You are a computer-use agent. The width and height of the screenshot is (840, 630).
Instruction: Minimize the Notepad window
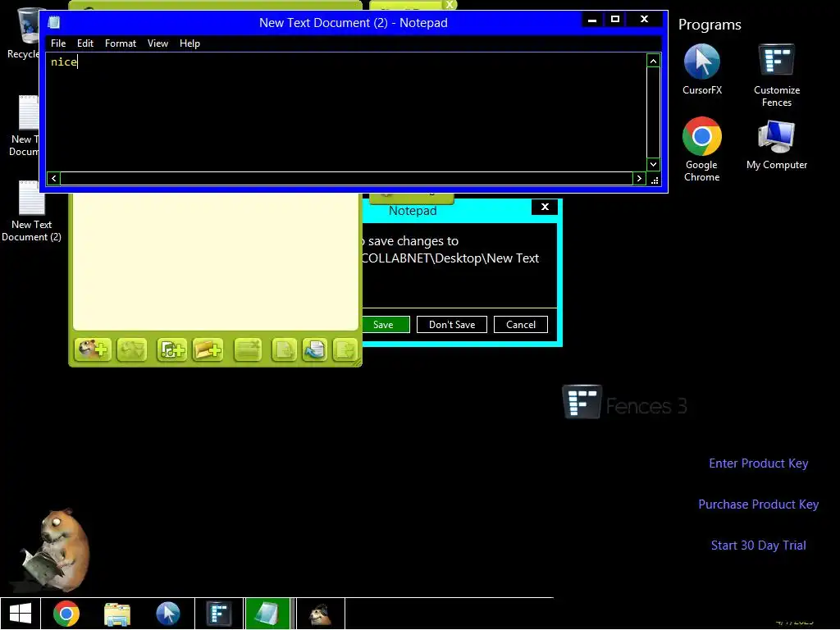tap(592, 20)
